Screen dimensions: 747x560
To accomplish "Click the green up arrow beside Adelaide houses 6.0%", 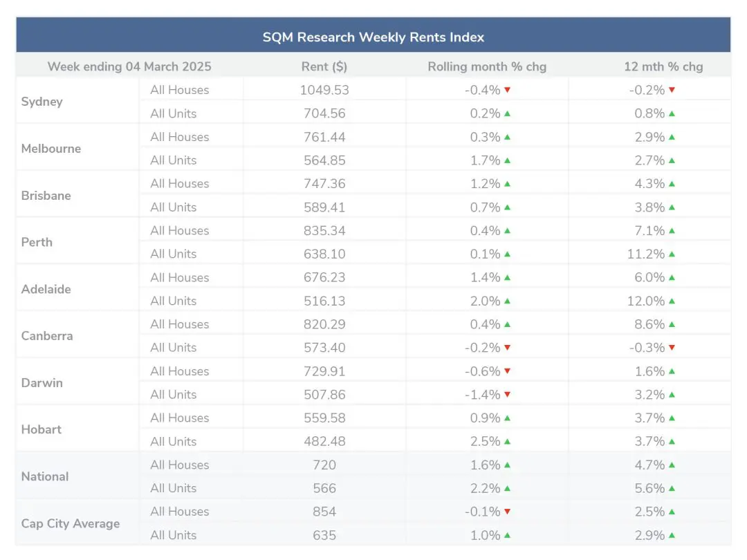I will [x=672, y=277].
